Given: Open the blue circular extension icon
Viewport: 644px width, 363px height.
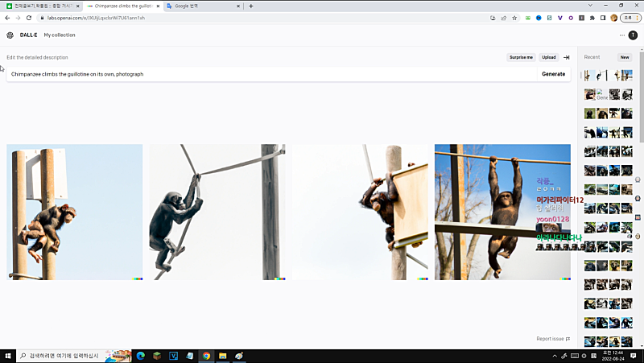Looking at the screenshot, I should 539,18.
